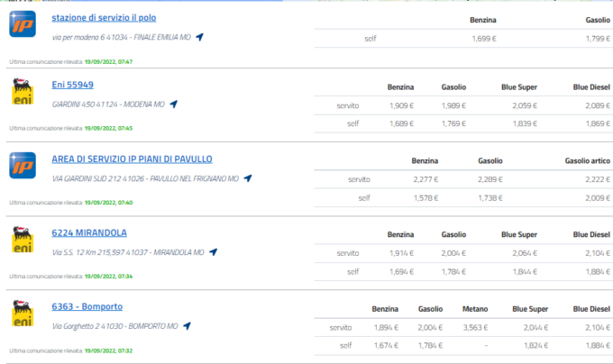Click navigation arrow next to Giardini 450 Modena address
Viewport: 613px width, 364px height.
(173, 105)
